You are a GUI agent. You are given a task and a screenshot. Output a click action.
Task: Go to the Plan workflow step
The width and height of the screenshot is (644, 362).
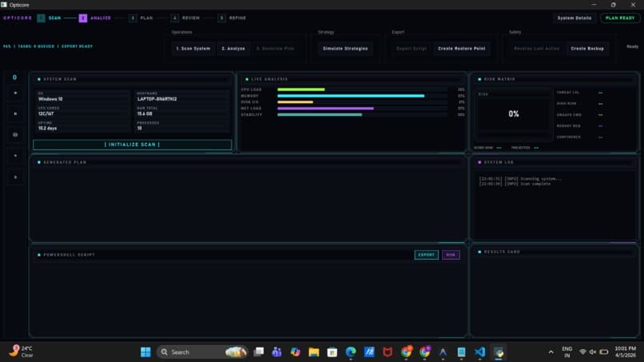[x=141, y=18]
